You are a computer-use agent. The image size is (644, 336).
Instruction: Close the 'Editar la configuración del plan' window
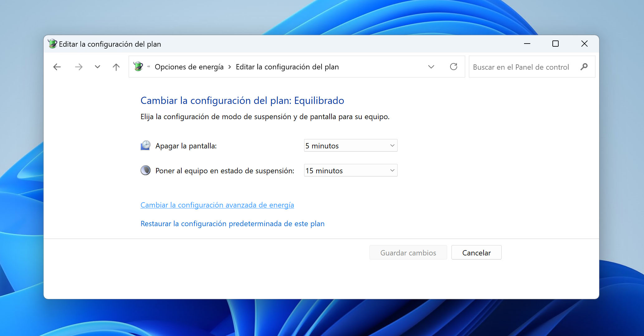coord(584,44)
